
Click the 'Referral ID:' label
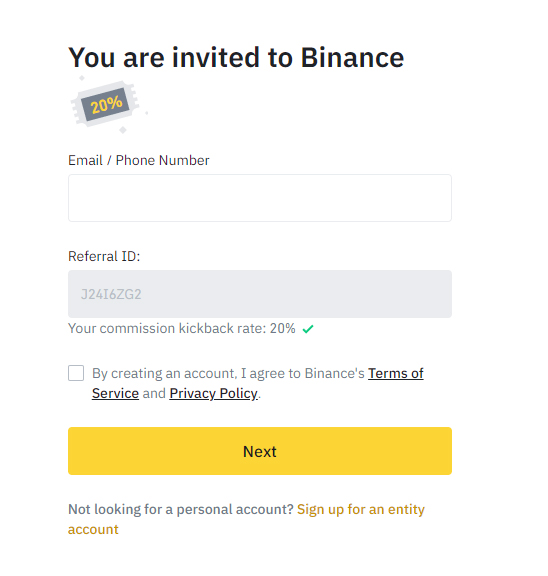pos(104,256)
